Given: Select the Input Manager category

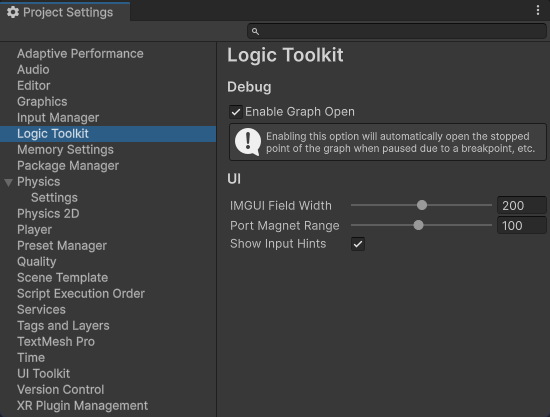Looking at the screenshot, I should [58, 118].
